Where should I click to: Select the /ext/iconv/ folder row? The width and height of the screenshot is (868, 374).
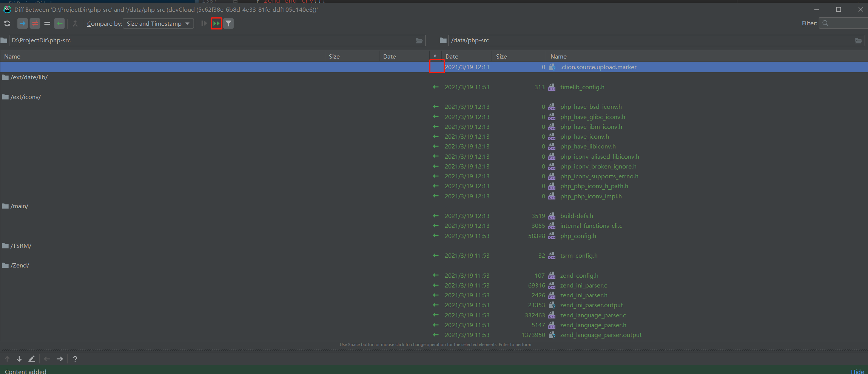click(25, 97)
